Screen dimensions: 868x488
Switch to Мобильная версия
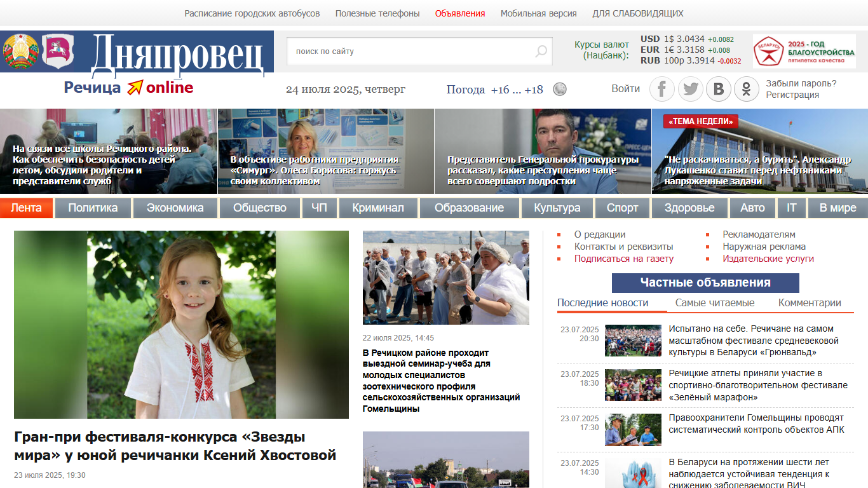click(x=539, y=13)
